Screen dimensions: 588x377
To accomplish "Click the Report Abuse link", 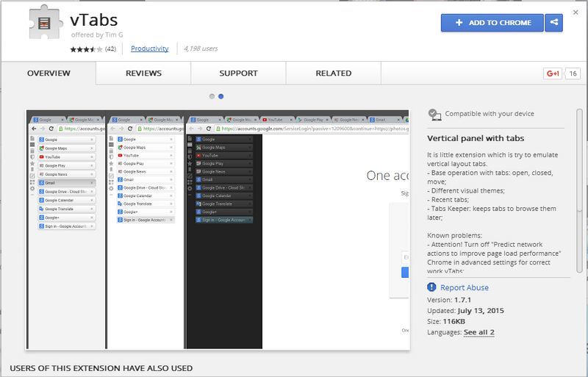I will pyautogui.click(x=465, y=288).
